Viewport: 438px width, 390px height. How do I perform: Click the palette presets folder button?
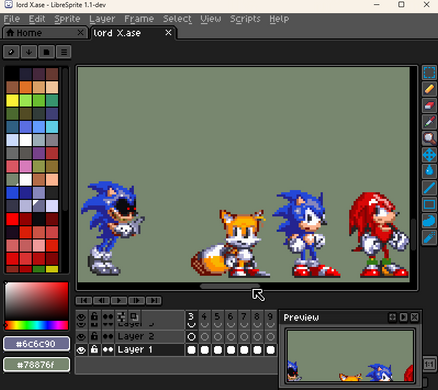point(46,52)
